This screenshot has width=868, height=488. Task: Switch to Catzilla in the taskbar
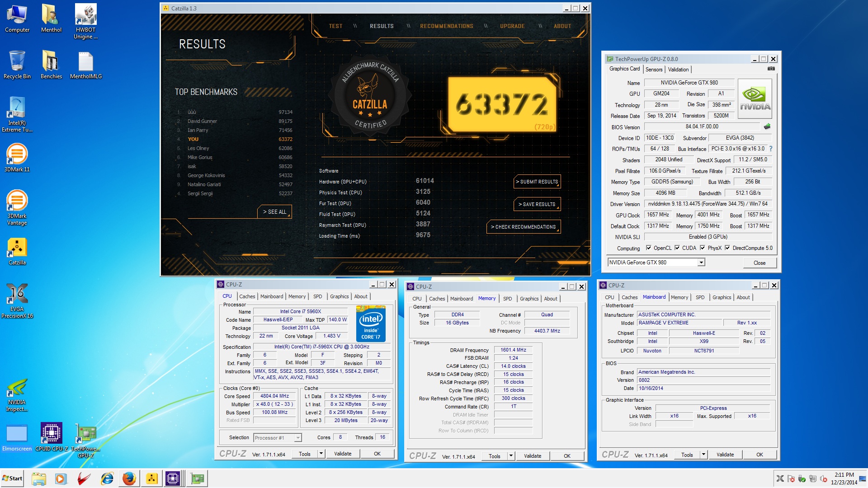coord(152,479)
